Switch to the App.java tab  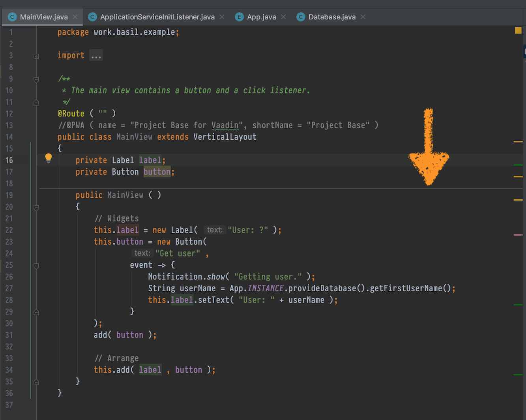(x=262, y=17)
